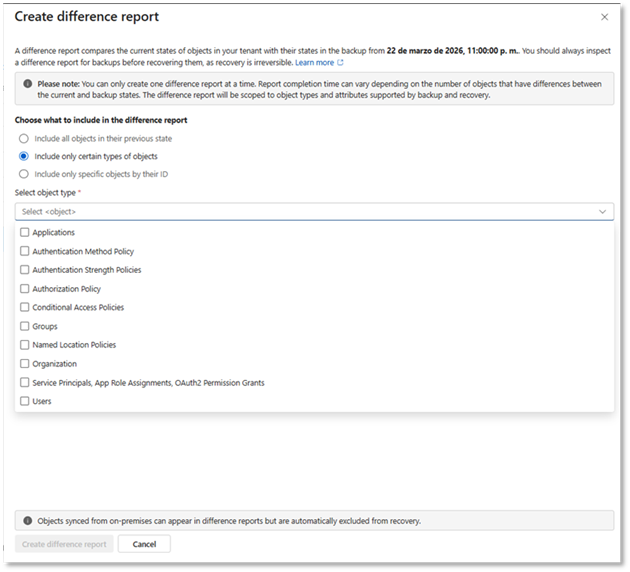Select Include only specific objects by their ID
The image size is (630, 572).
pos(24,174)
